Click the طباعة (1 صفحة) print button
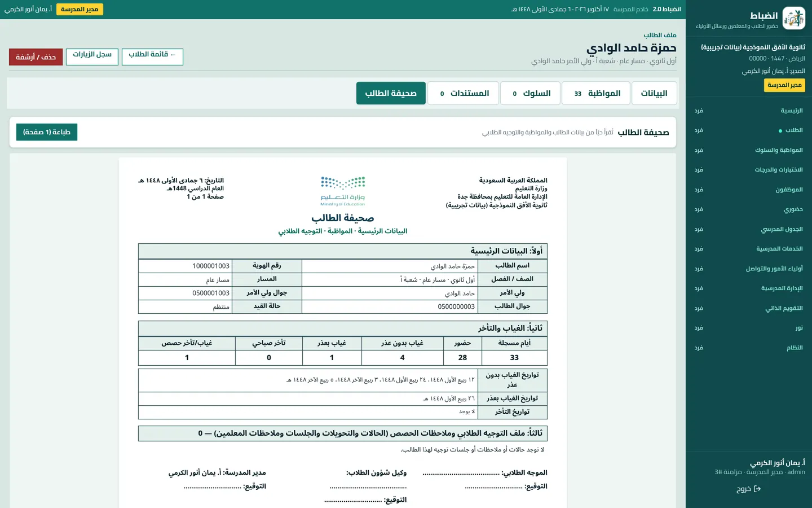This screenshot has width=812, height=508. pyautogui.click(x=47, y=132)
